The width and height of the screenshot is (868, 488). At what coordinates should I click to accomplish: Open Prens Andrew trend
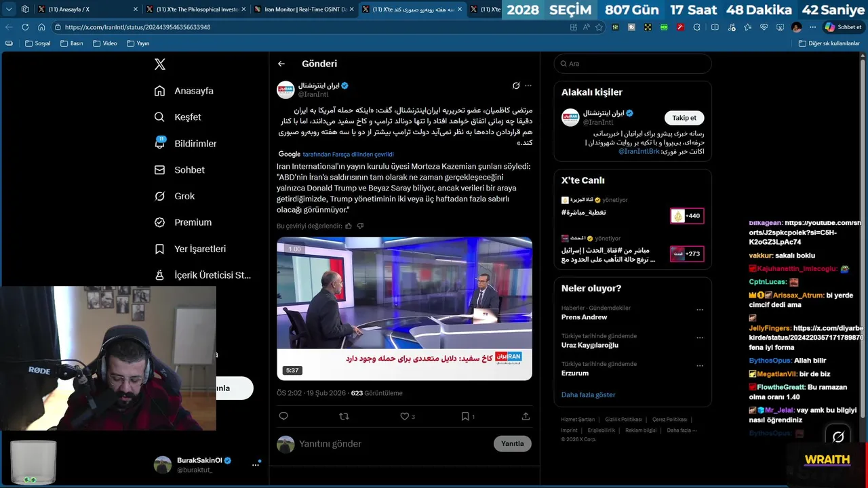point(584,317)
